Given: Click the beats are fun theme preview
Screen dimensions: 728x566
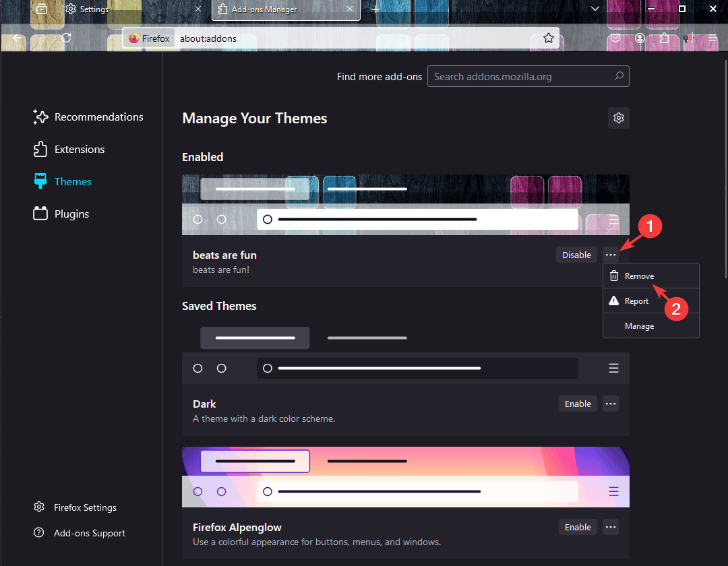Looking at the screenshot, I should point(405,205).
